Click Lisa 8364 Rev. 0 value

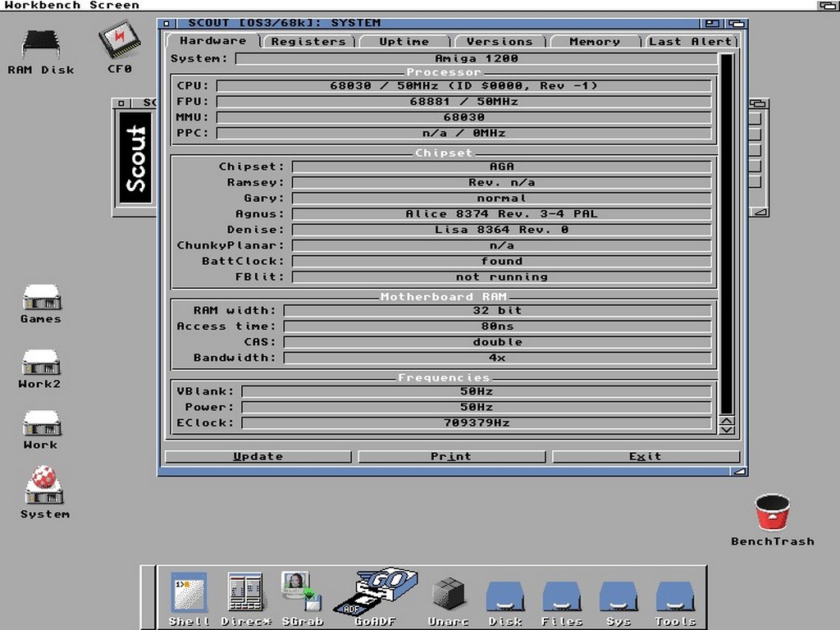tap(501, 230)
